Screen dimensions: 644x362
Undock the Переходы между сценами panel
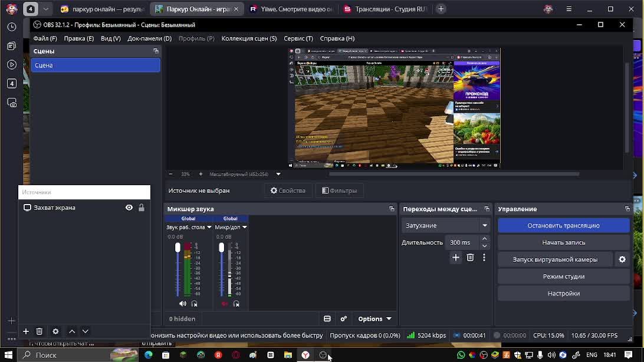point(487,209)
